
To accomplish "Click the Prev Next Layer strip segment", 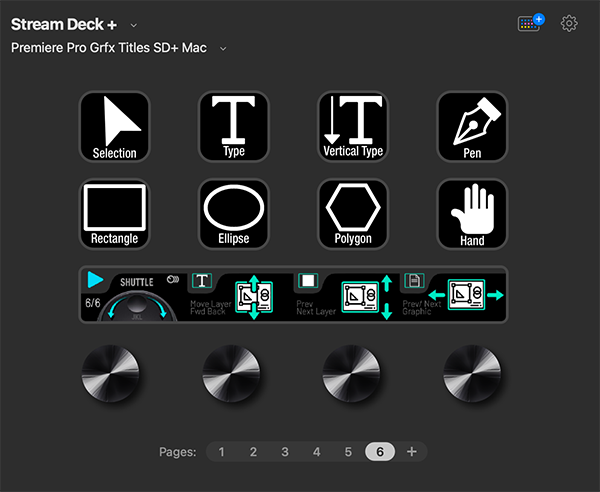I will click(x=347, y=295).
